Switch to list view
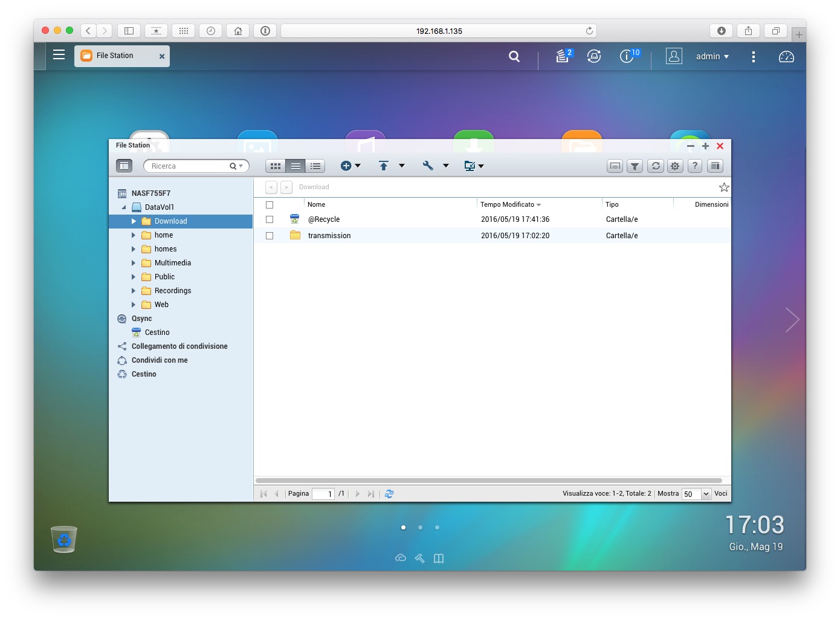 [296, 166]
